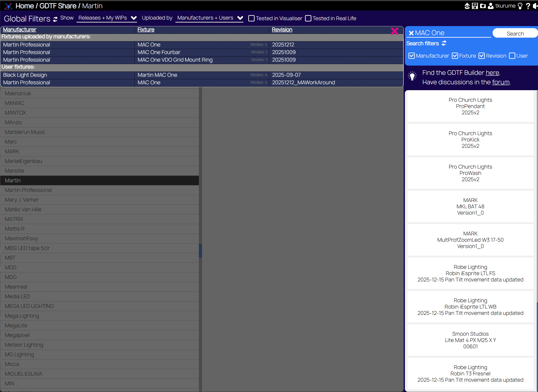Image resolution: width=538 pixels, height=392 pixels.
Task: Enable Tested in Visualiser checkbox
Action: 251,18
